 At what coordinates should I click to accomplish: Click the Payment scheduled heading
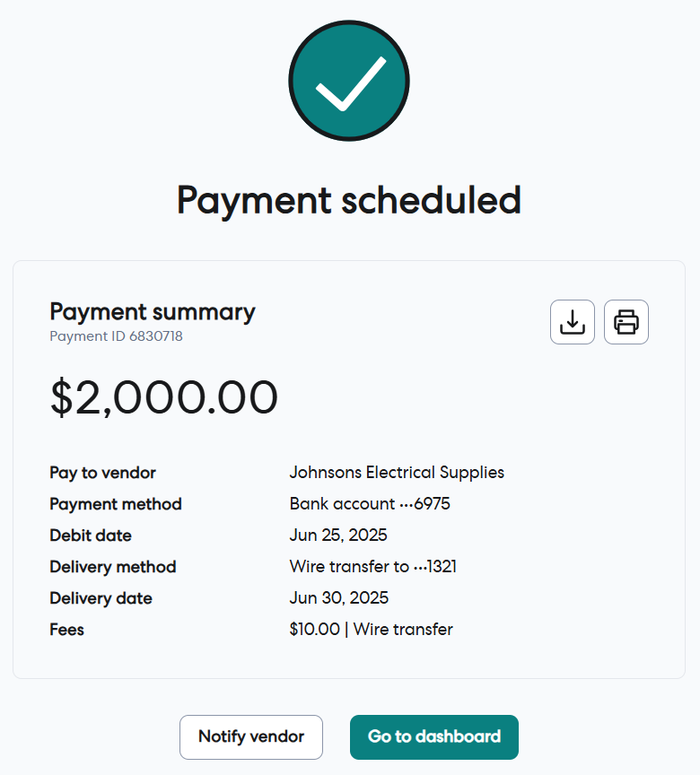point(349,200)
